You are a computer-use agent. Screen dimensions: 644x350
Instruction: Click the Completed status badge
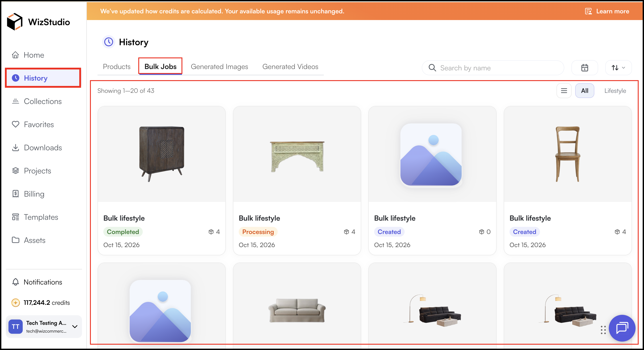(x=123, y=232)
